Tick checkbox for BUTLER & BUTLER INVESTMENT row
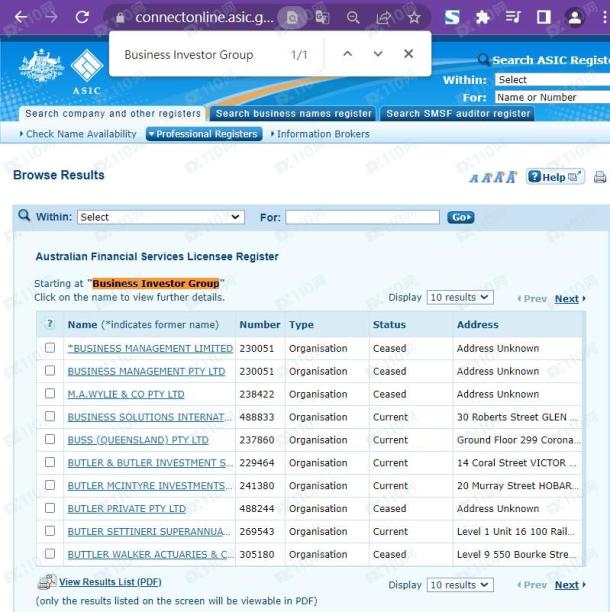The height and width of the screenshot is (612, 610). (x=50, y=462)
